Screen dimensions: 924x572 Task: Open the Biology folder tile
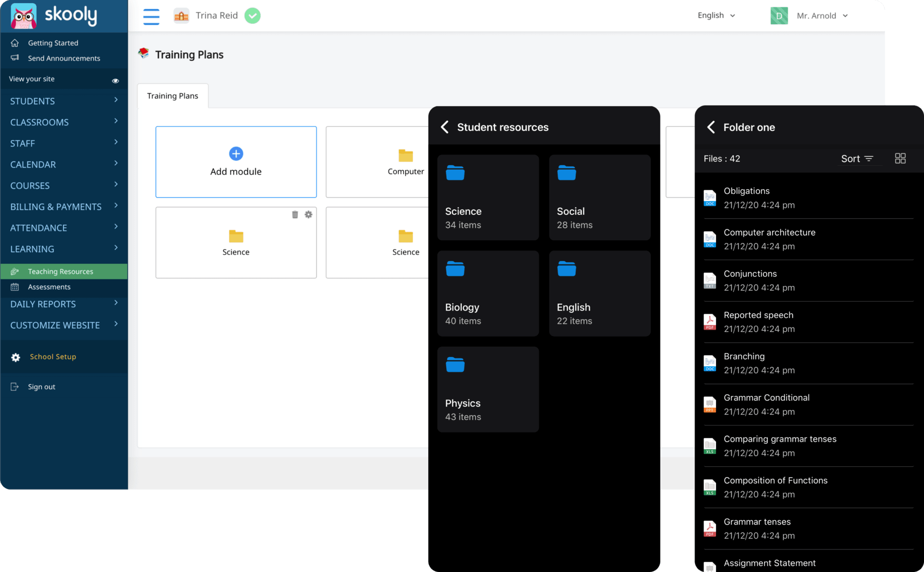pyautogui.click(x=488, y=294)
